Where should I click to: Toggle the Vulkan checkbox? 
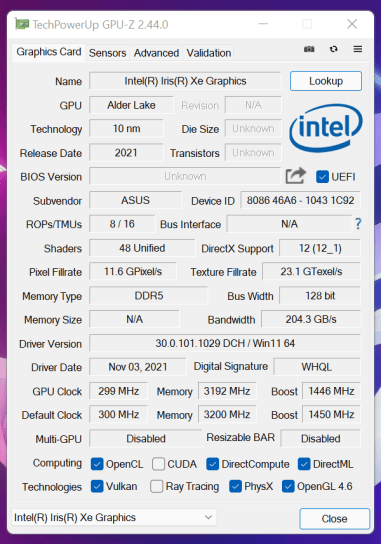click(97, 486)
